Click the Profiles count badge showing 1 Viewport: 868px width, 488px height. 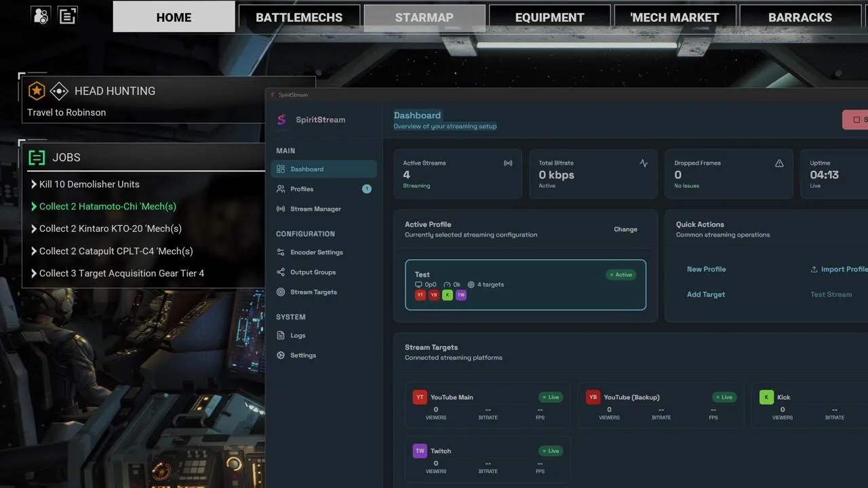click(x=367, y=189)
